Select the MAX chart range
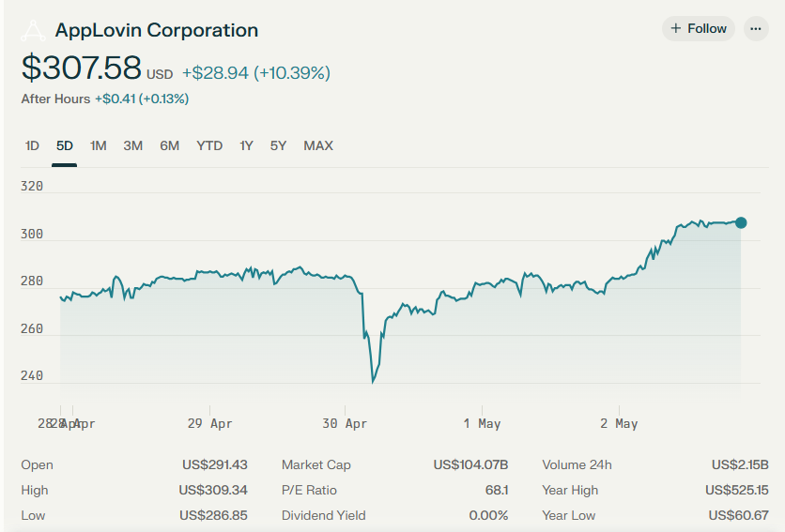Image resolution: width=785 pixels, height=532 pixels. (318, 145)
